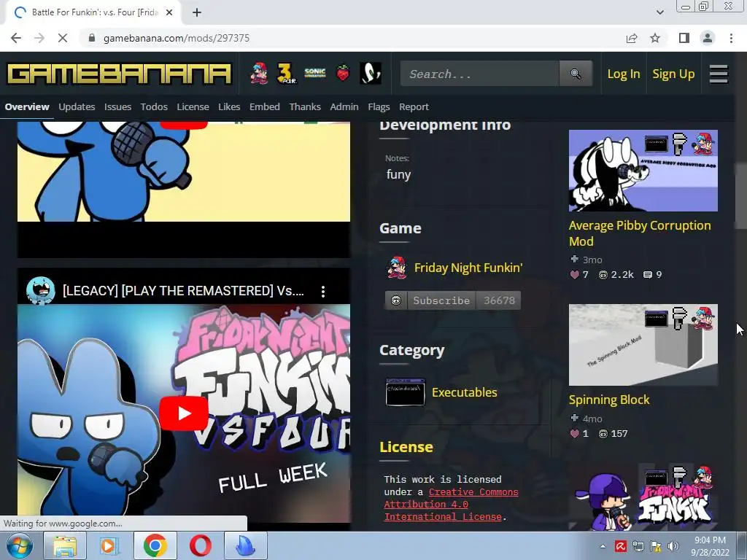
Task: Open the Sonic Generations game icon in header
Action: [315, 73]
